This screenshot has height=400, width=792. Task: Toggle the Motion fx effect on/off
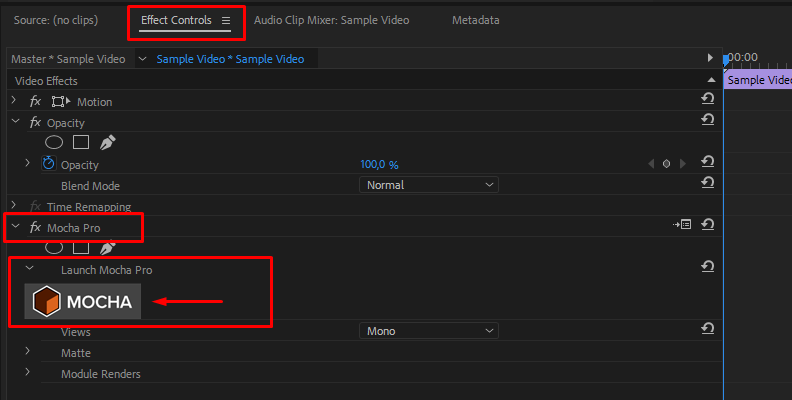pos(35,102)
